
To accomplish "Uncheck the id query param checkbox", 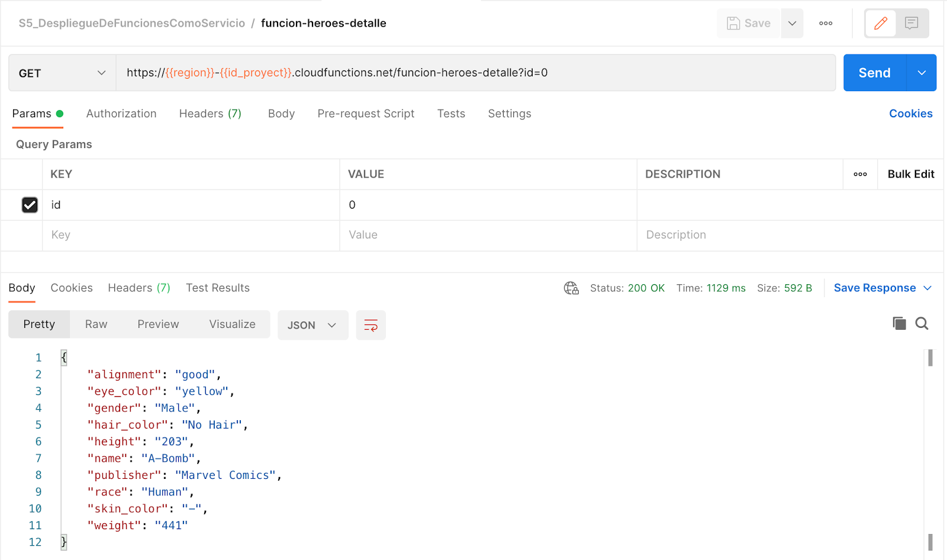I will (x=30, y=205).
